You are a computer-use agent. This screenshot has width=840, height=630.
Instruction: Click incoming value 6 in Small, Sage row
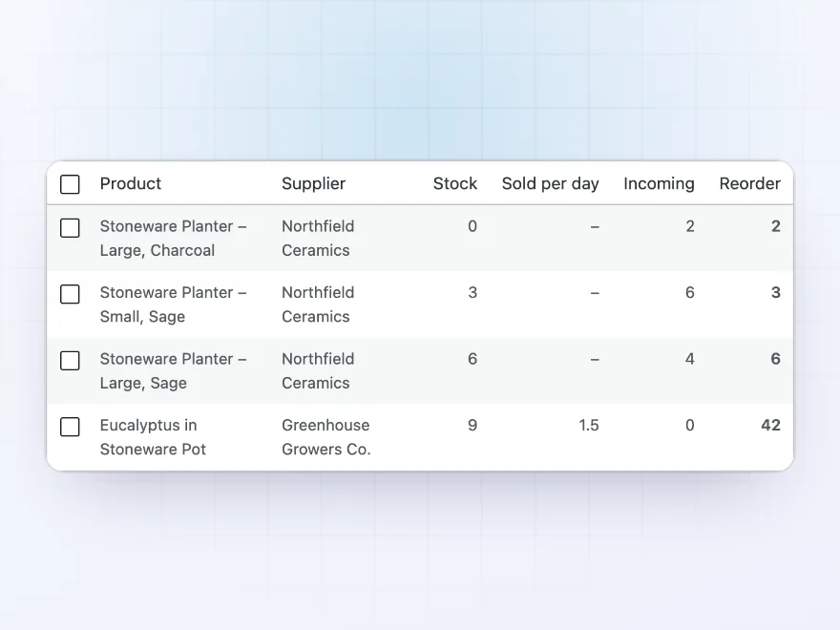pyautogui.click(x=690, y=292)
